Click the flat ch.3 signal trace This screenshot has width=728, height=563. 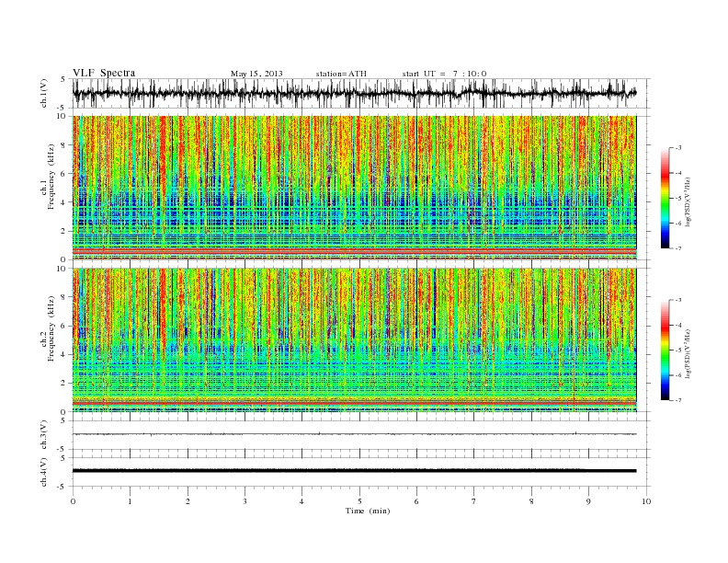[354, 434]
